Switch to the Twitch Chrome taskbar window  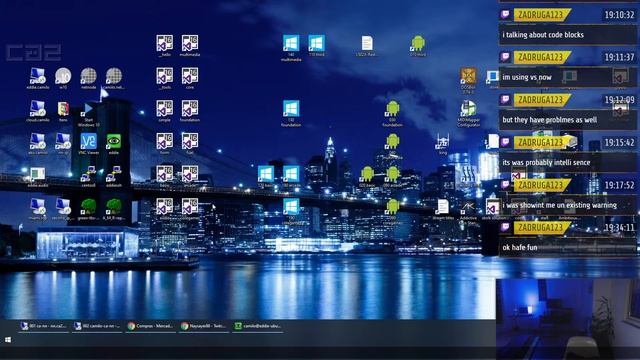coord(203,326)
